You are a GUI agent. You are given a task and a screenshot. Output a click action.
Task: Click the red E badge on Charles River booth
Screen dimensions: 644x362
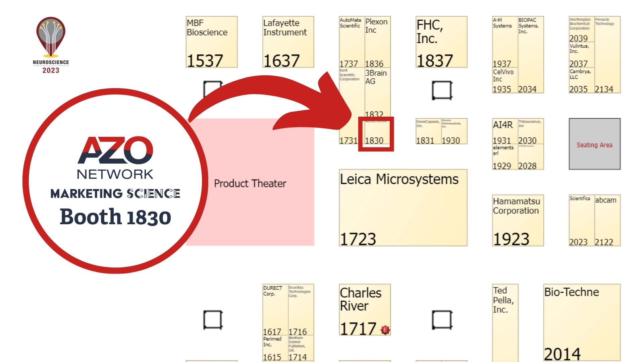coord(385,330)
